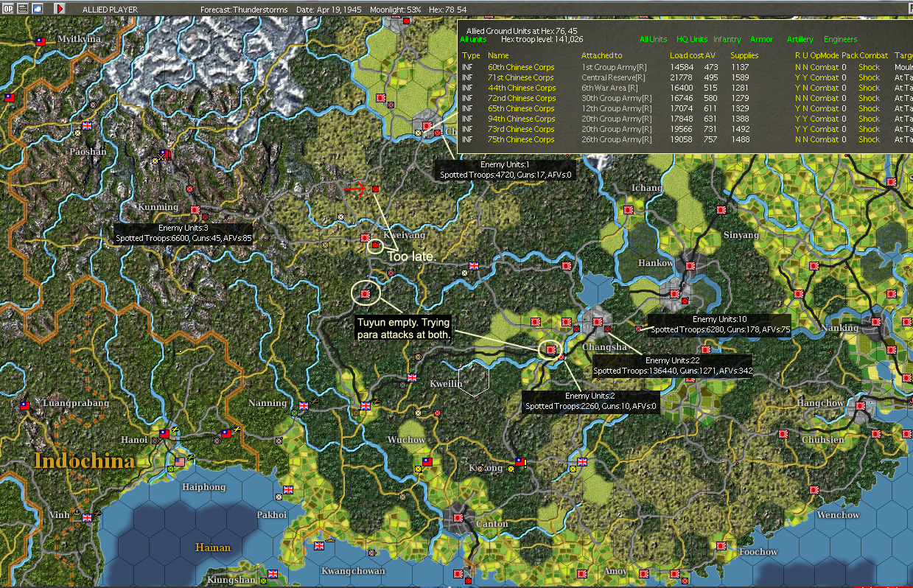The height and width of the screenshot is (588, 913).
Task: Filter list to Artillery
Action: tap(800, 39)
